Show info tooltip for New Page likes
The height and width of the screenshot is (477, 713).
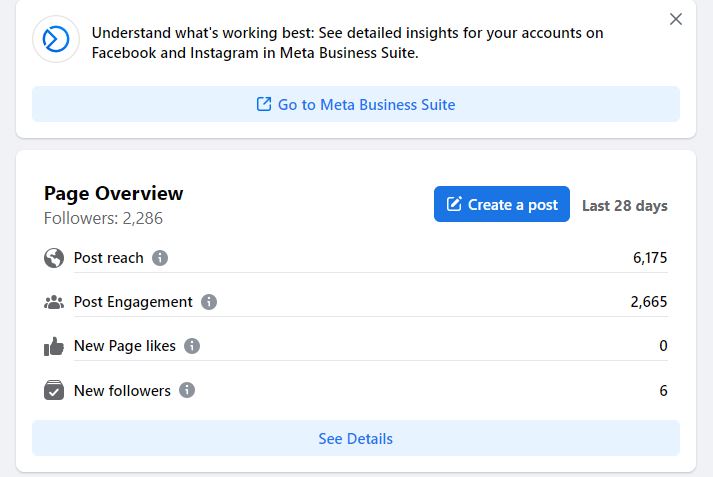point(192,346)
